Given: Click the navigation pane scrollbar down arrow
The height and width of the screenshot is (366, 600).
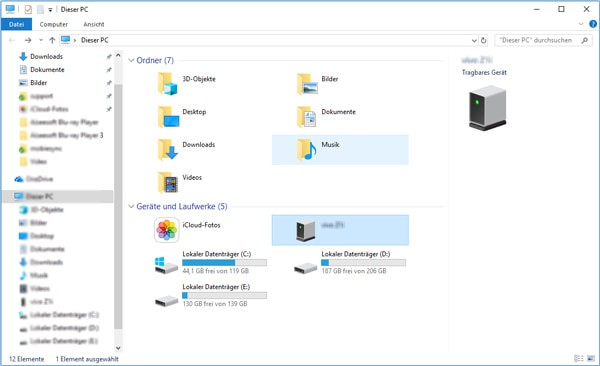Looking at the screenshot, I should (118, 348).
